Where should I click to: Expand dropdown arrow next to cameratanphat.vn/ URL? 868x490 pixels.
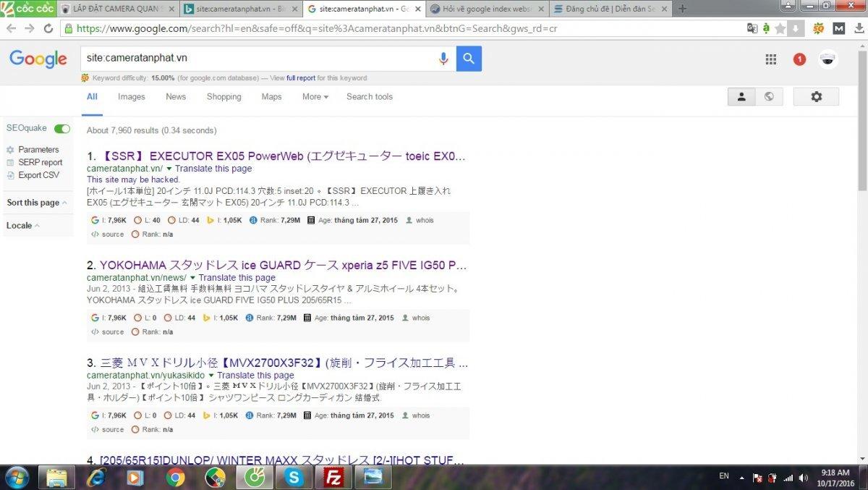[x=169, y=169]
